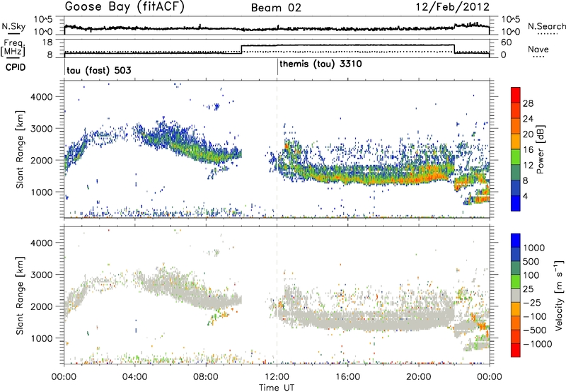Screen dimensions: 566x392
Task: Click the '-1000' tick on the Velocity colorbar
Action: tap(537, 344)
